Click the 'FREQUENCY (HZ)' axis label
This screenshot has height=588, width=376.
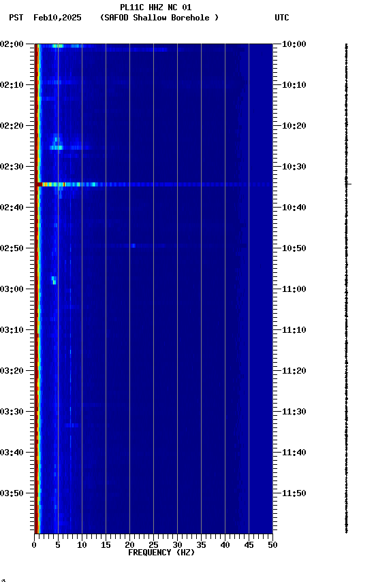tap(161, 553)
